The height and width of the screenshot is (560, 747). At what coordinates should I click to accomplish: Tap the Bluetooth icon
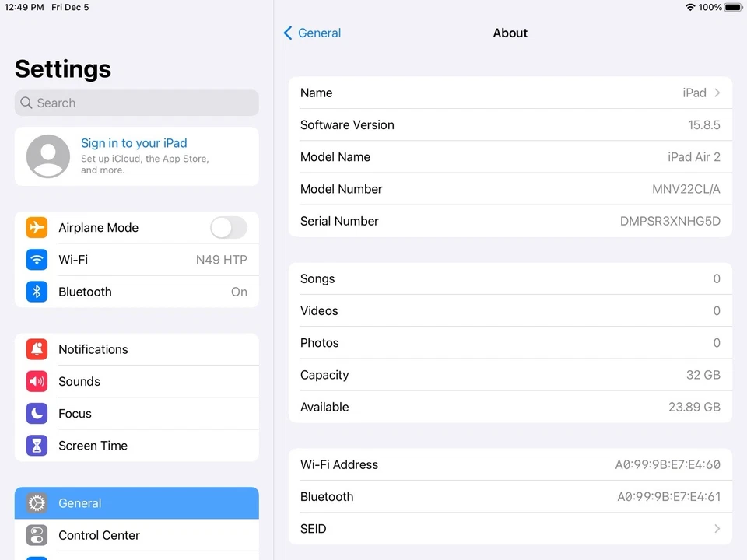[37, 292]
